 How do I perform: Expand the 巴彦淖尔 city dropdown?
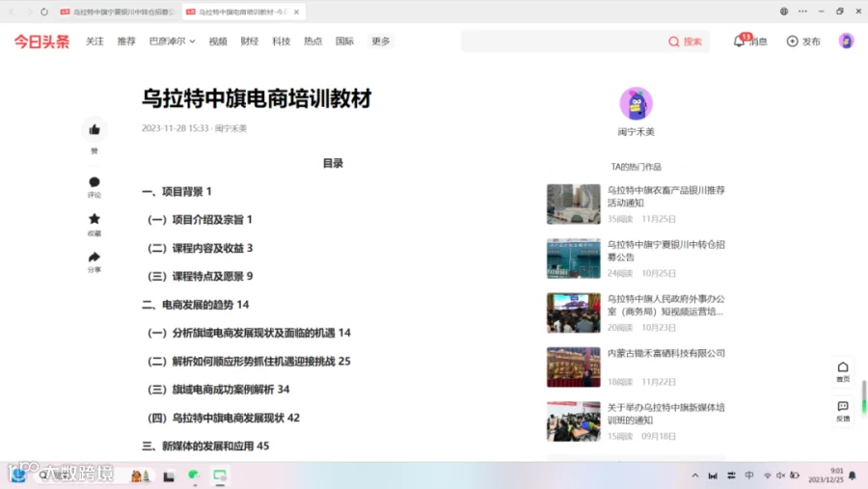tap(173, 41)
